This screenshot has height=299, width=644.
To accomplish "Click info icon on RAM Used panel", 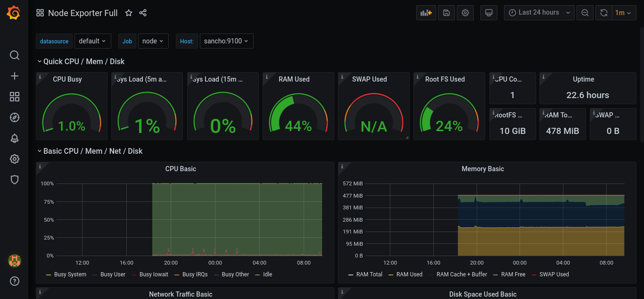I will [267, 76].
